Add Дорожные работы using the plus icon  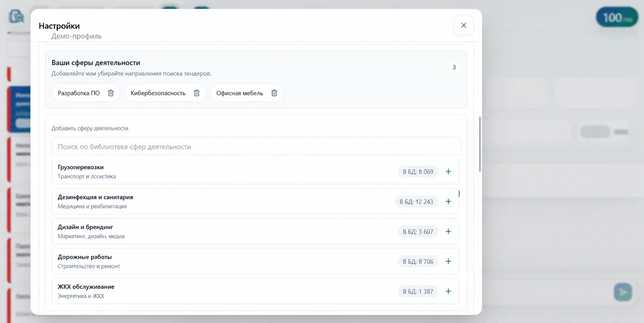pyautogui.click(x=448, y=262)
